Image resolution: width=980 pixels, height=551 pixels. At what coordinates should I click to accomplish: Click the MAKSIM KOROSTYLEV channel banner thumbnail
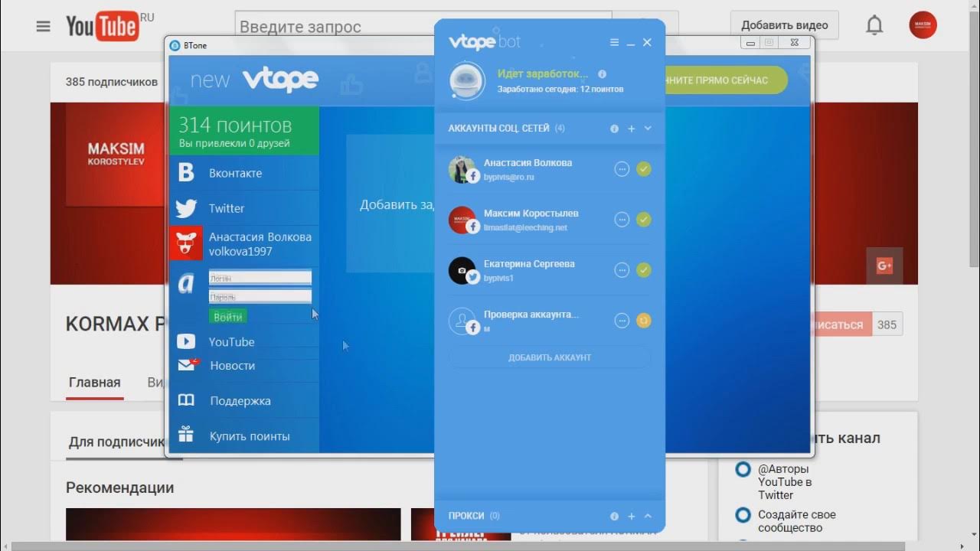(x=115, y=155)
